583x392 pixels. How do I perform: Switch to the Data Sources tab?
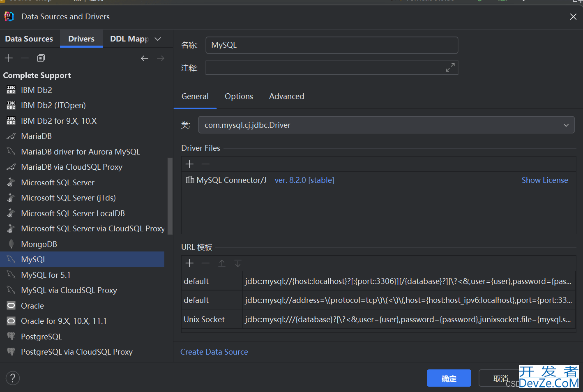click(29, 39)
